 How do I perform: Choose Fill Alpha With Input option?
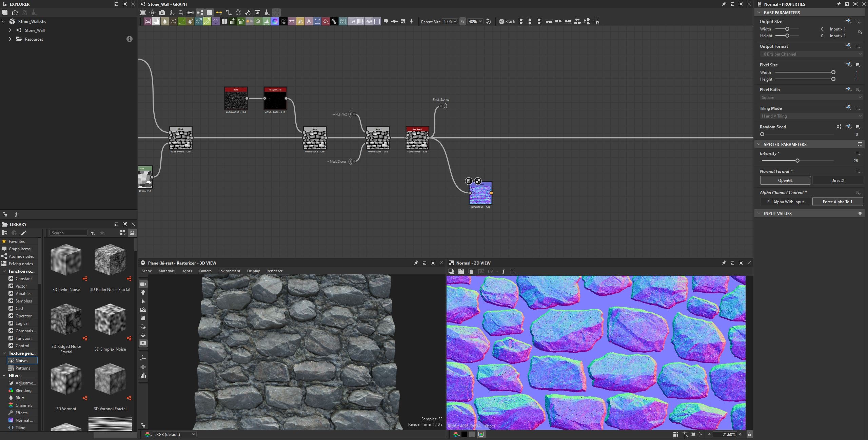[785, 202]
